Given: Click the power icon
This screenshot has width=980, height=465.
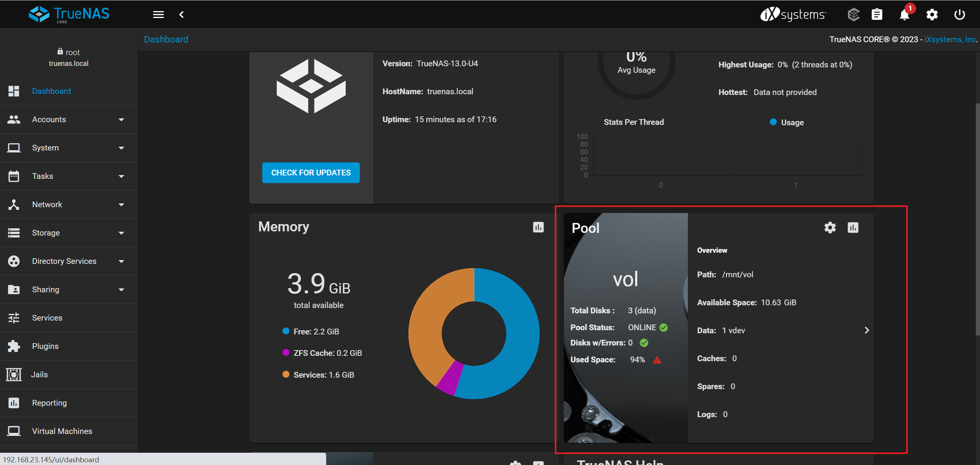Looking at the screenshot, I should [x=959, y=15].
